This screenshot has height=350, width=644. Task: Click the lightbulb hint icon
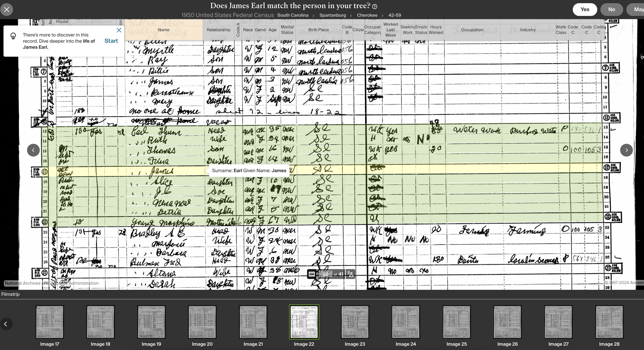pos(13,36)
